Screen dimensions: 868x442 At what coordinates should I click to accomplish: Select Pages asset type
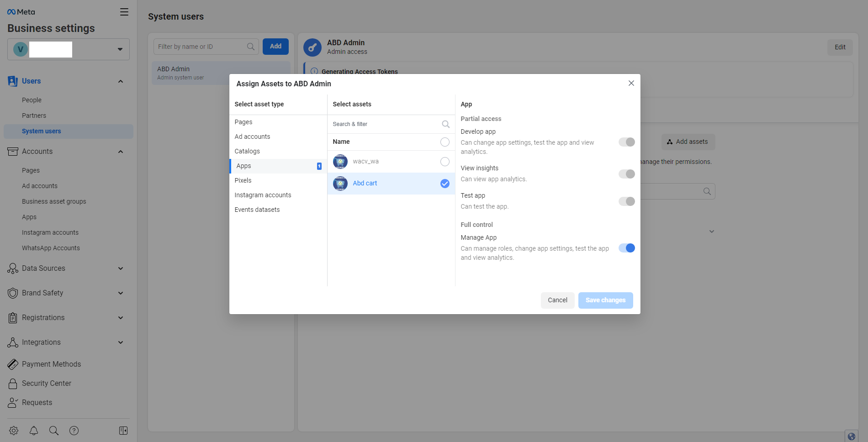coord(278,122)
